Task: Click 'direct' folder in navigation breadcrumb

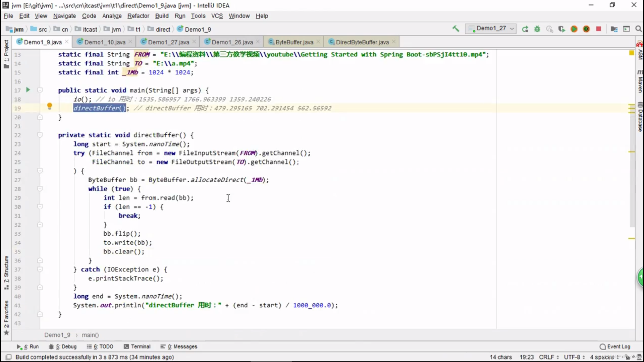Action: coord(159,29)
